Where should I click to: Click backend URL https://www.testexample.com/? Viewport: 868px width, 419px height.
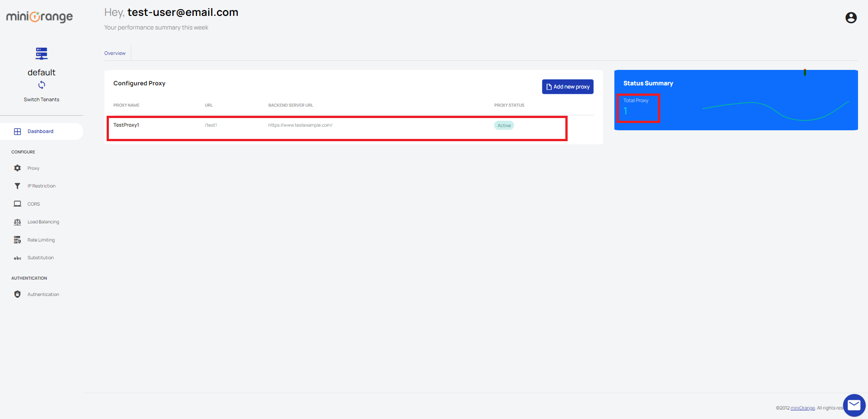300,125
